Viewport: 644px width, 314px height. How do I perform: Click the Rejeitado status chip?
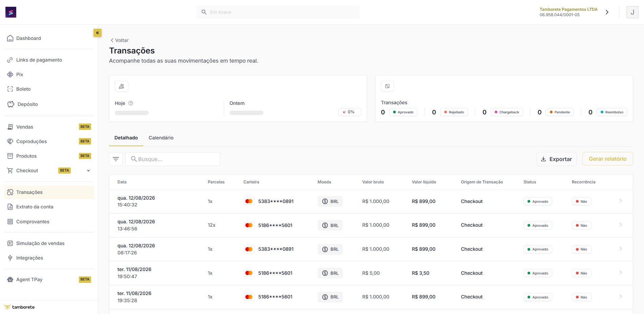pyautogui.click(x=454, y=112)
